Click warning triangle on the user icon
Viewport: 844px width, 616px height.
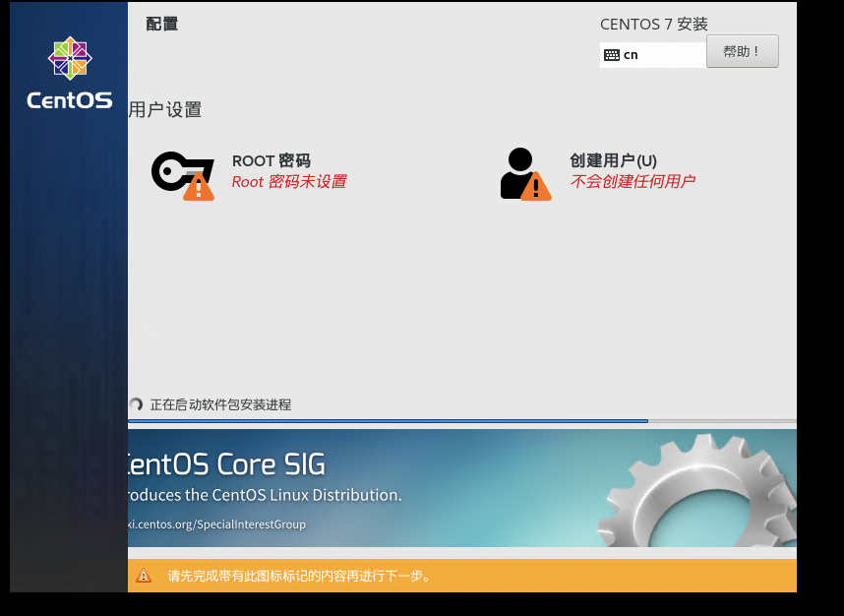pos(536,186)
